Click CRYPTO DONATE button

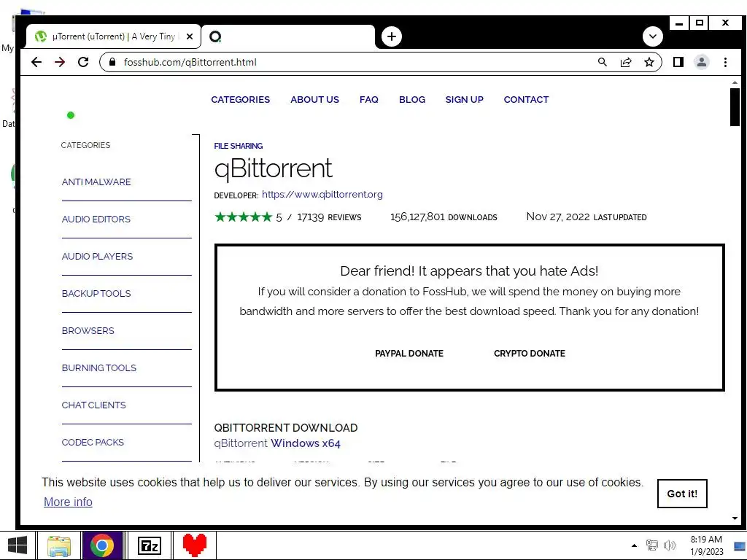pos(530,354)
